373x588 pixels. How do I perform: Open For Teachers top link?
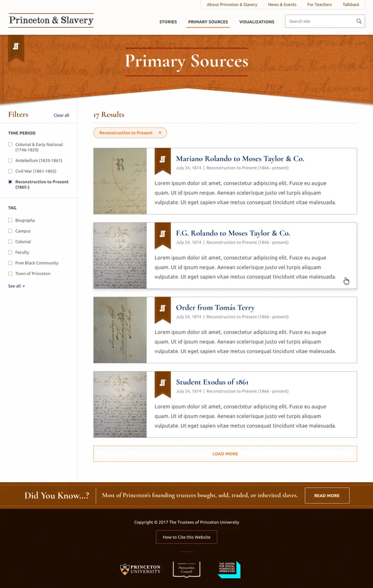pyautogui.click(x=319, y=4)
